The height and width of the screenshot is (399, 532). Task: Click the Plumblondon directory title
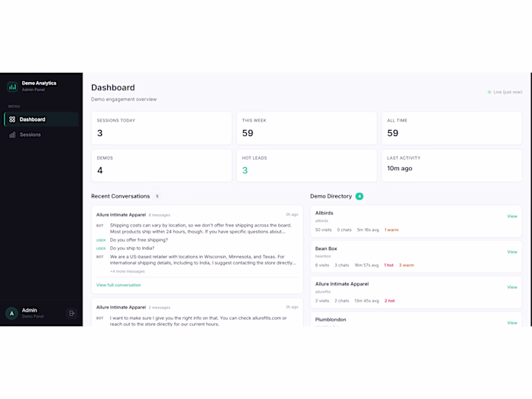point(331,320)
